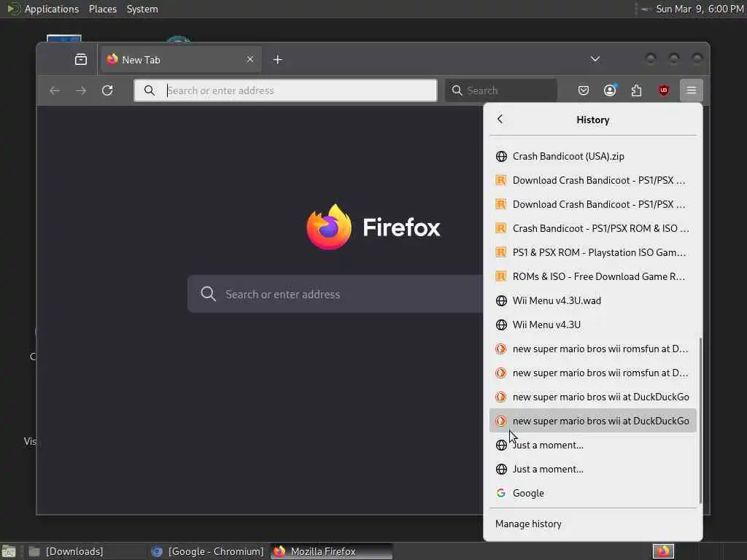The height and width of the screenshot is (560, 747).
Task: Click the new tab page search field
Action: tap(336, 294)
